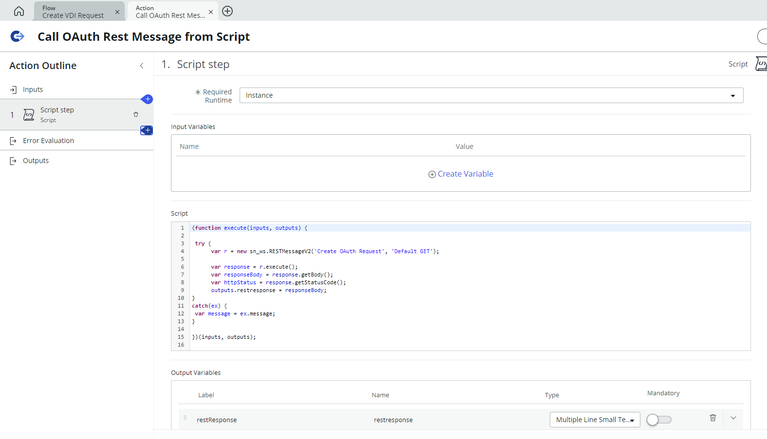The height and width of the screenshot is (439, 767).
Task: Click the drag handle of restResponse row
Action: tap(185, 418)
